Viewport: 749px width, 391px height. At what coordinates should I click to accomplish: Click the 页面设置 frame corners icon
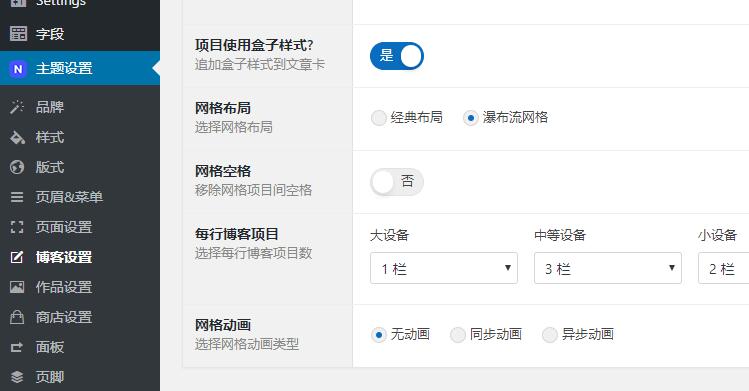[x=17, y=227]
